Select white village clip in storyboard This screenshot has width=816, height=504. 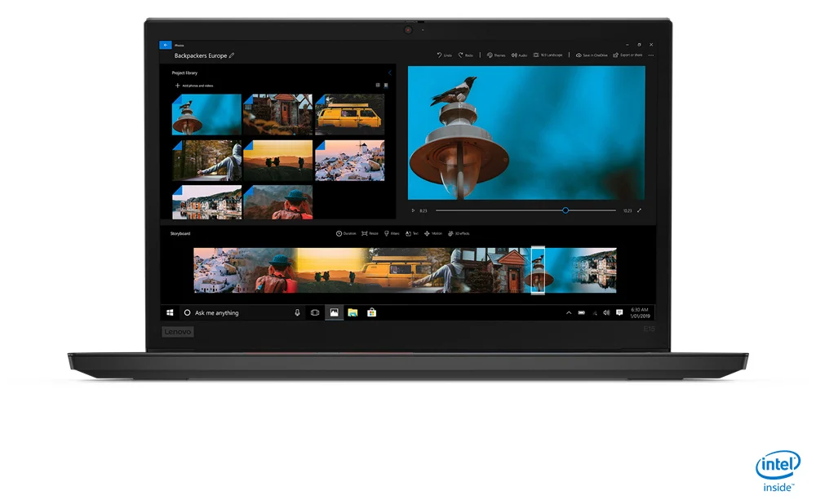pos(219,271)
